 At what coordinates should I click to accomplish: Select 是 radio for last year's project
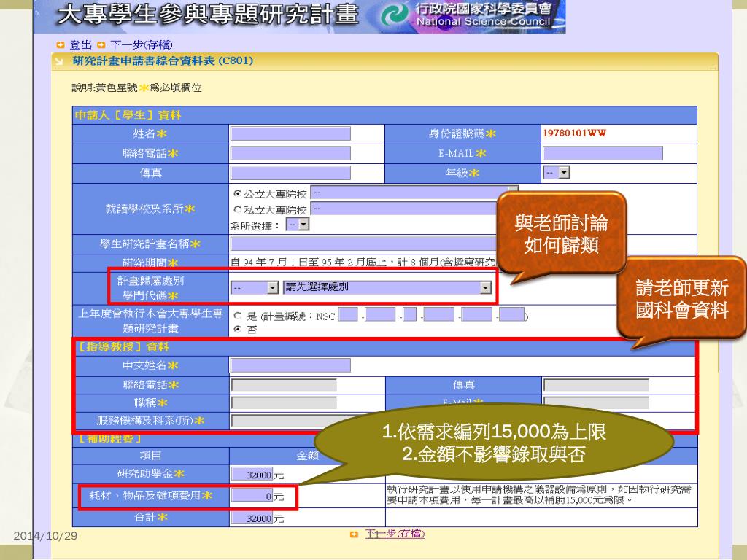click(x=237, y=315)
